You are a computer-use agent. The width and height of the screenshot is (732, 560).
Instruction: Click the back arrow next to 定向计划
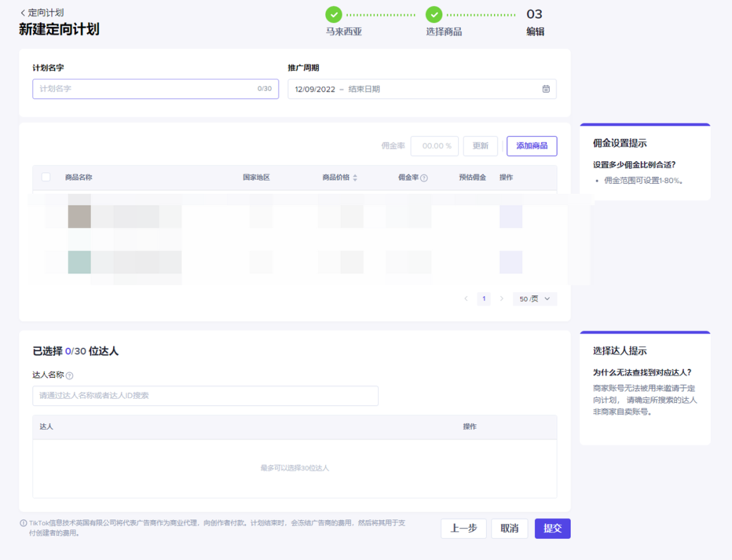tap(22, 13)
